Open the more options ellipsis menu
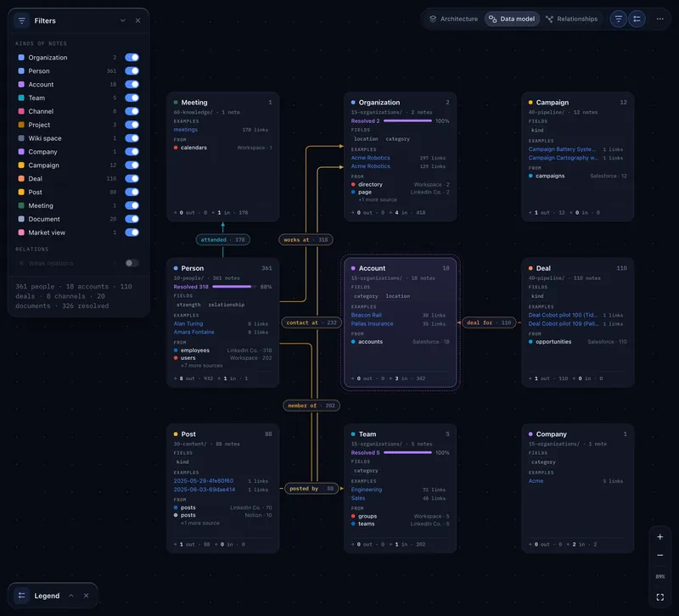Image resolution: width=679 pixels, height=616 pixels. pyautogui.click(x=660, y=19)
